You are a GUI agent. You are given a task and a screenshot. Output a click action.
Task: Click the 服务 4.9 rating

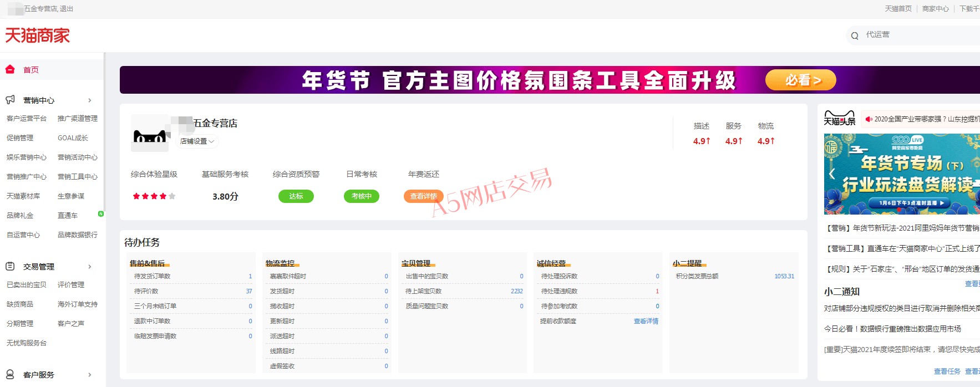(734, 141)
